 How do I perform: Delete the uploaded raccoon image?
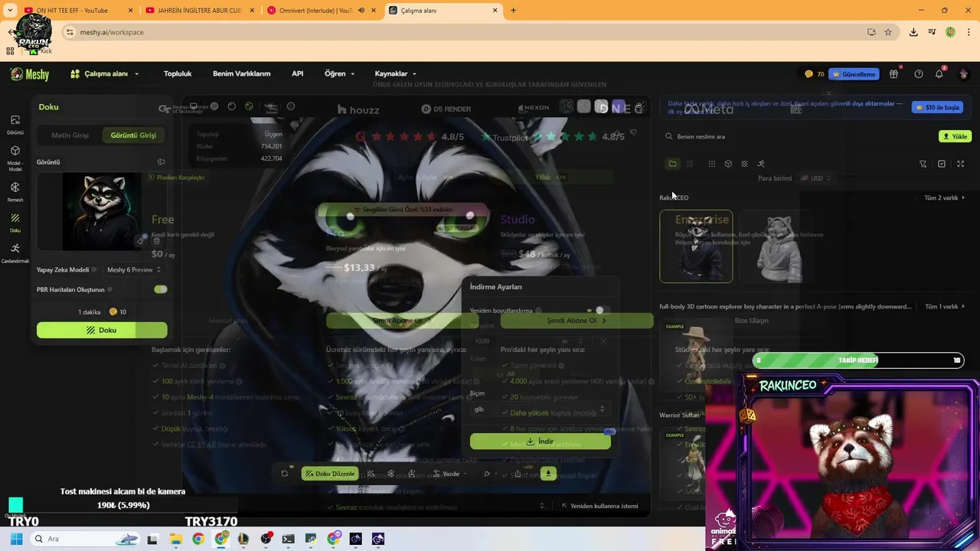pos(156,241)
